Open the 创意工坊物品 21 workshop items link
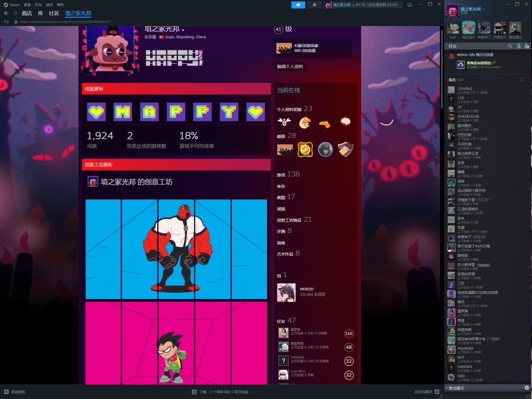532x399 pixels. [294, 220]
